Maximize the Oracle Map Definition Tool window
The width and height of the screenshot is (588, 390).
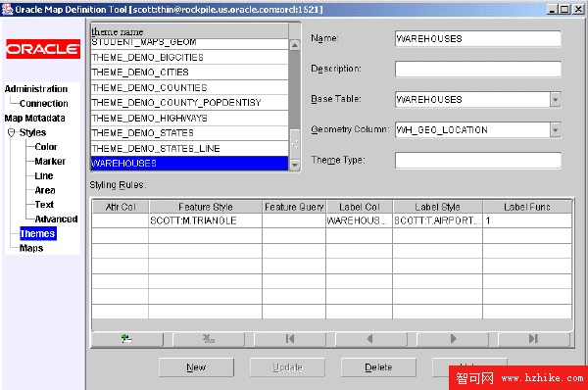pos(564,9)
